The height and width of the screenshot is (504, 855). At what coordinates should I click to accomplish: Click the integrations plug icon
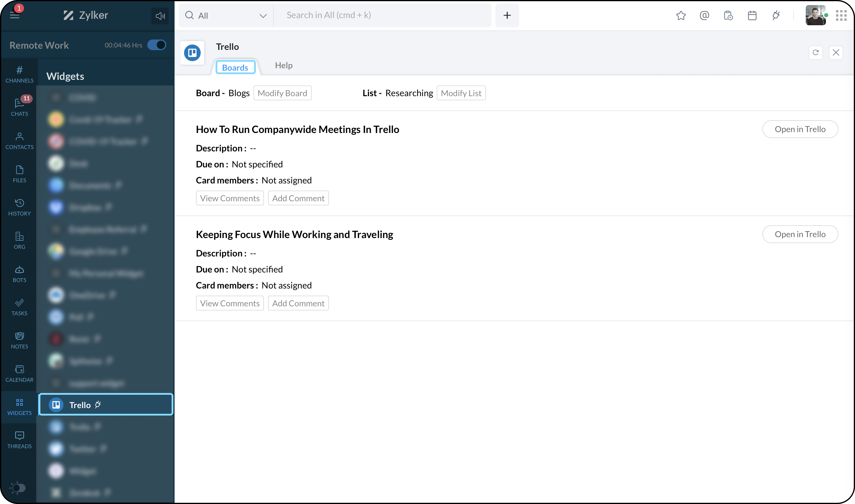tap(776, 15)
